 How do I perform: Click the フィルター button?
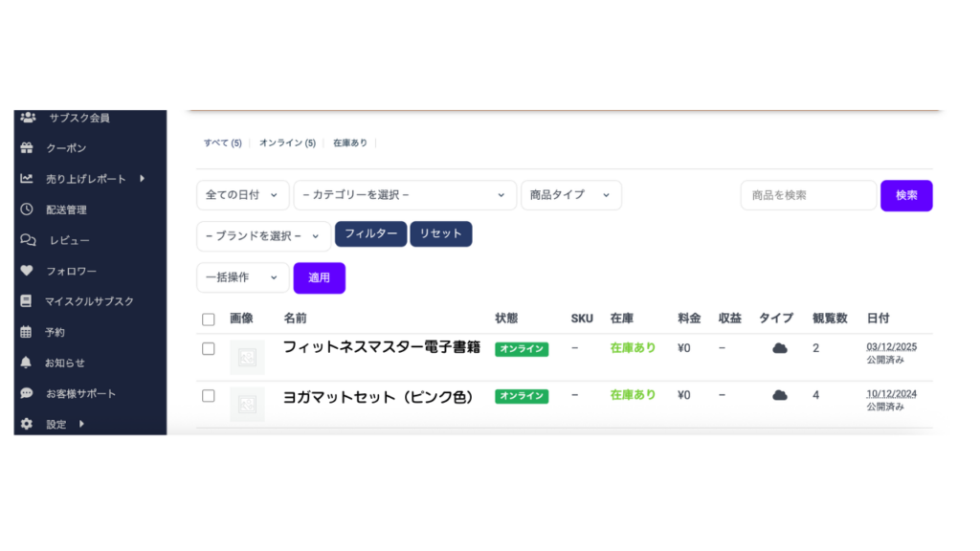370,233
